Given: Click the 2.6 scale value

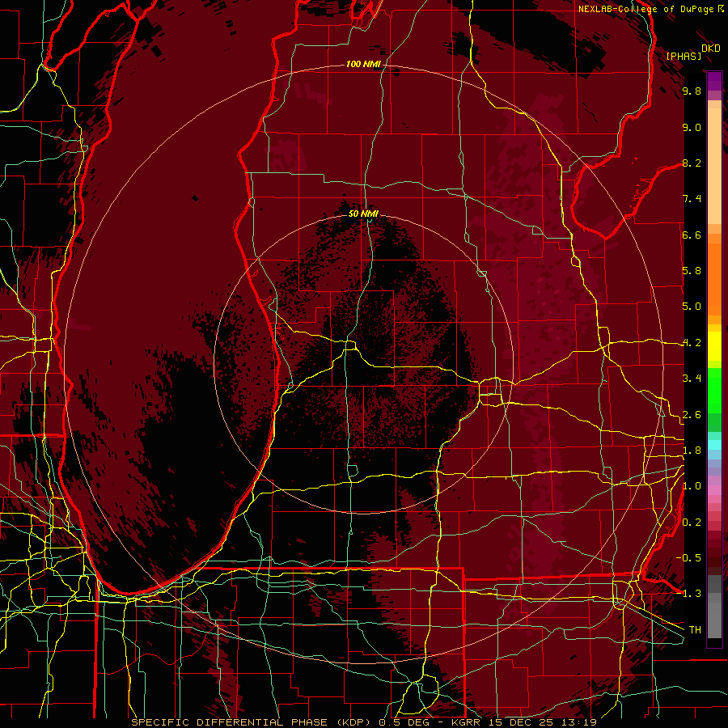Looking at the screenshot, I should [x=692, y=415].
